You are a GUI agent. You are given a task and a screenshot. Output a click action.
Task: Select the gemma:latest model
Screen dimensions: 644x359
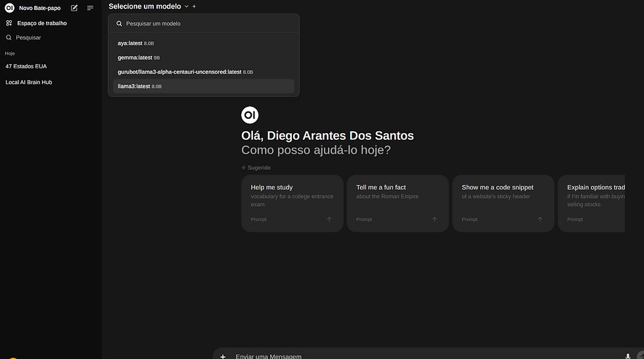[204, 58]
